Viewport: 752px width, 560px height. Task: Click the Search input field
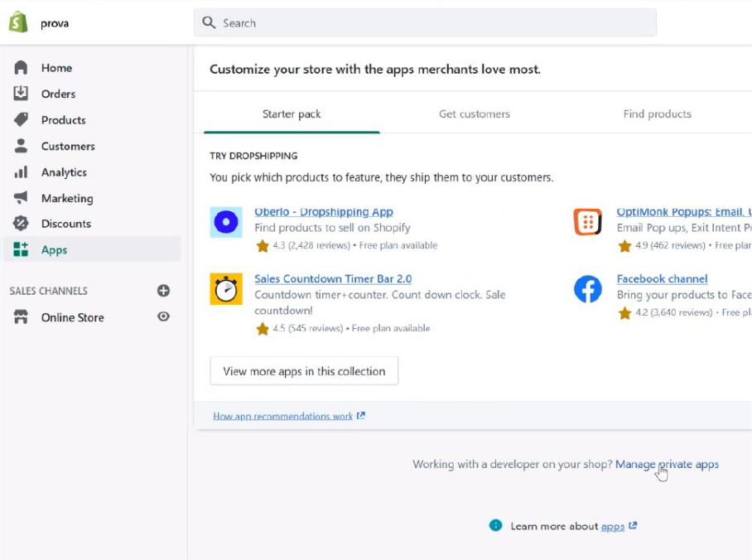(x=425, y=22)
